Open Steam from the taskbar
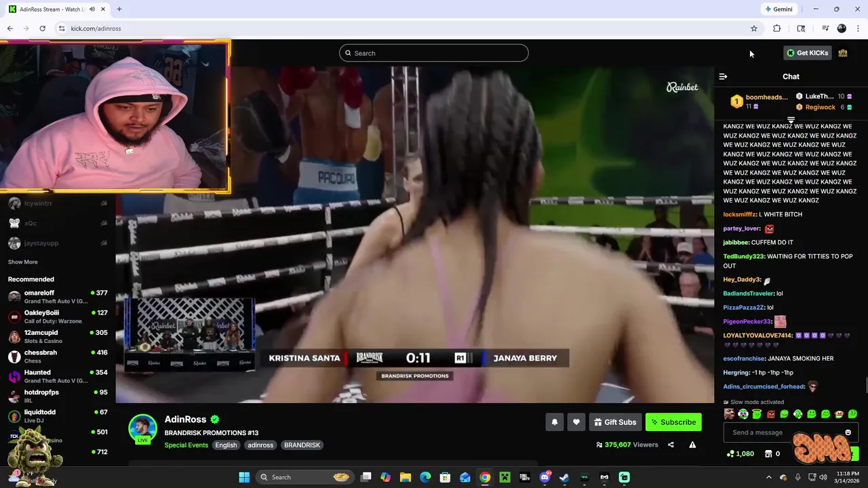The width and height of the screenshot is (868, 488). pyautogui.click(x=564, y=477)
